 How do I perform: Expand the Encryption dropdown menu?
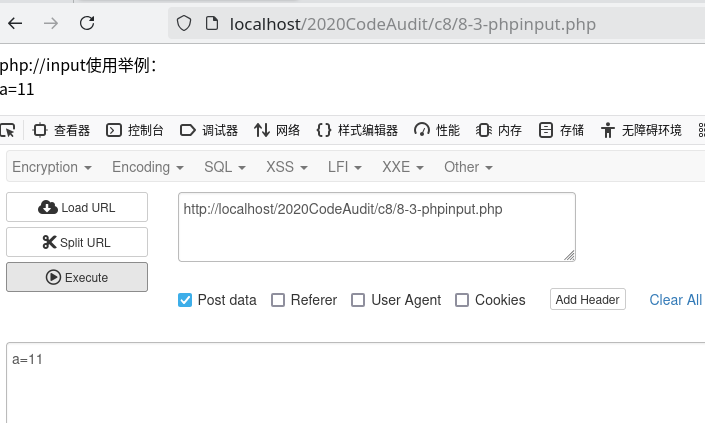(x=52, y=167)
